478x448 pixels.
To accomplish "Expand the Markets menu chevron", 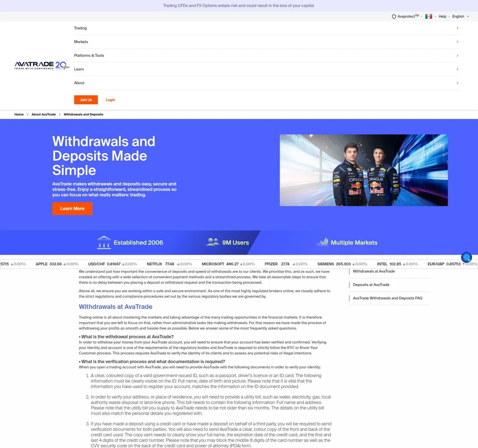I will point(457,42).
